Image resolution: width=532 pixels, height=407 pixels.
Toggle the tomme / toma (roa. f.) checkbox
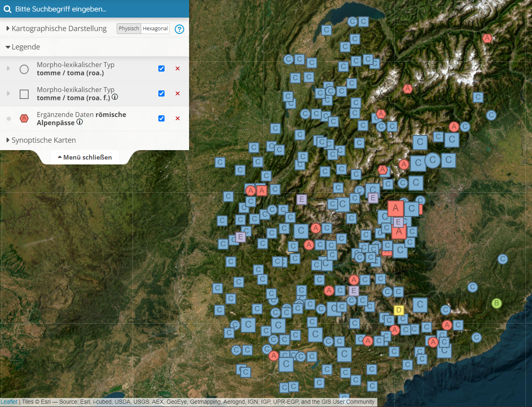pos(162,94)
